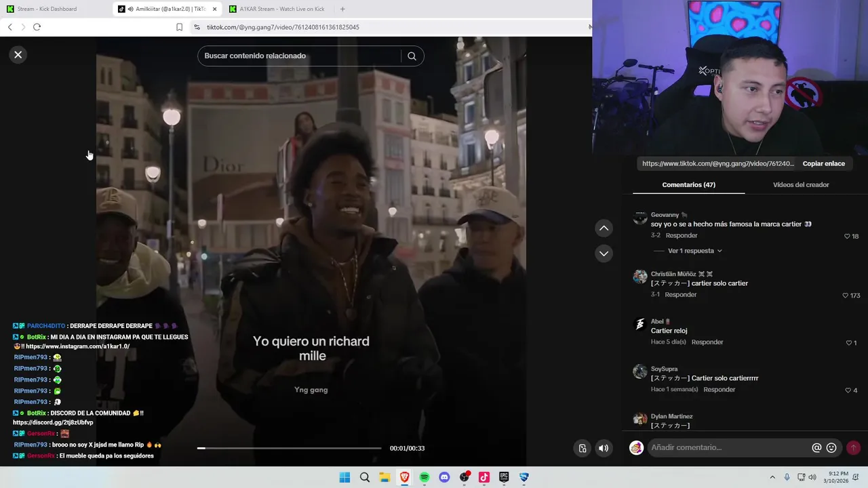Open Windows taskbar search
Image resolution: width=868 pixels, height=488 pixels.
tap(365, 477)
